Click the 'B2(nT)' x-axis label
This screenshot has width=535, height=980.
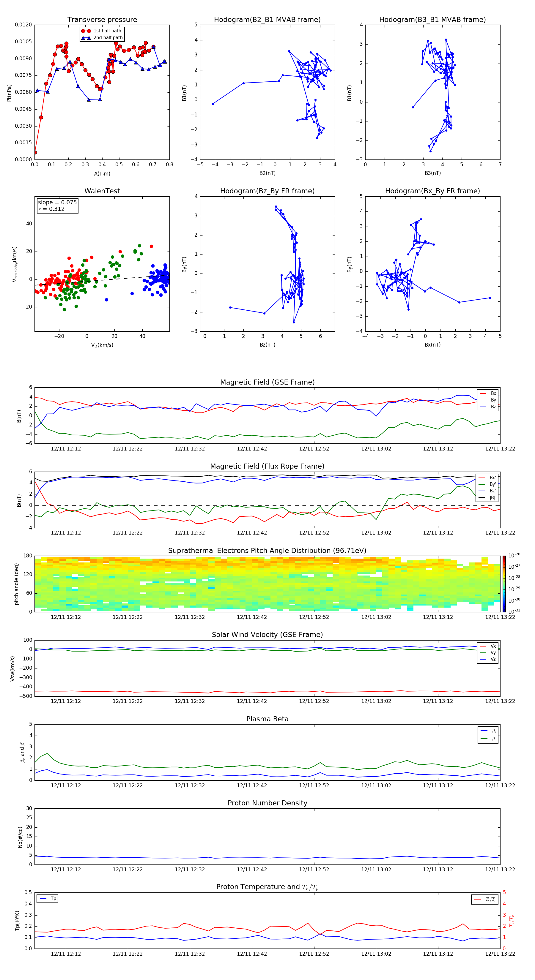pyautogui.click(x=267, y=173)
